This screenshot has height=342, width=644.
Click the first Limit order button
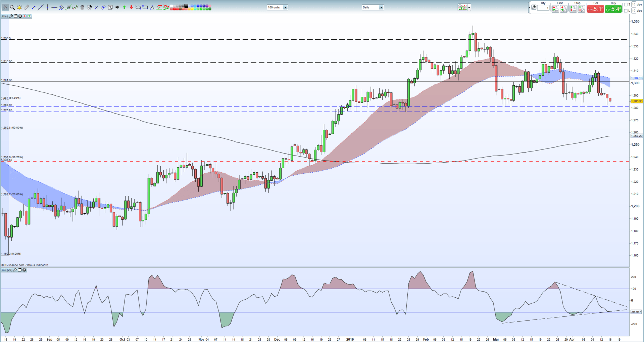[x=555, y=9]
